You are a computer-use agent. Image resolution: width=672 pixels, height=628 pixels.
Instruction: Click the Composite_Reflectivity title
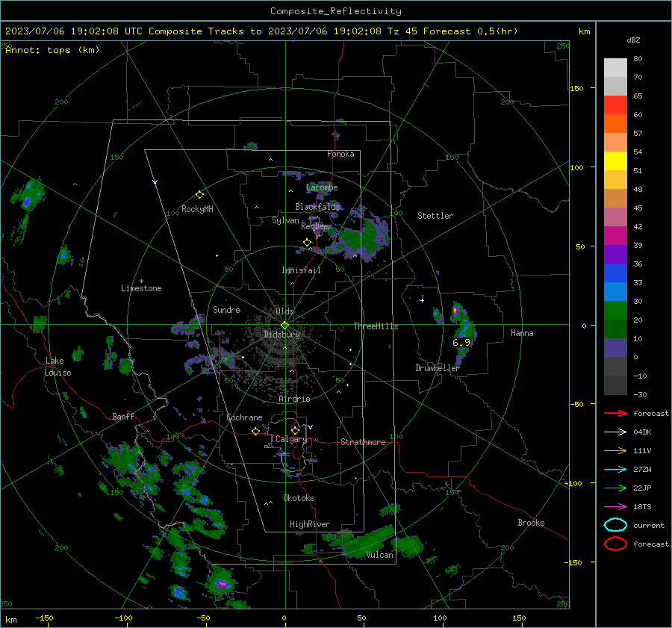tap(335, 11)
